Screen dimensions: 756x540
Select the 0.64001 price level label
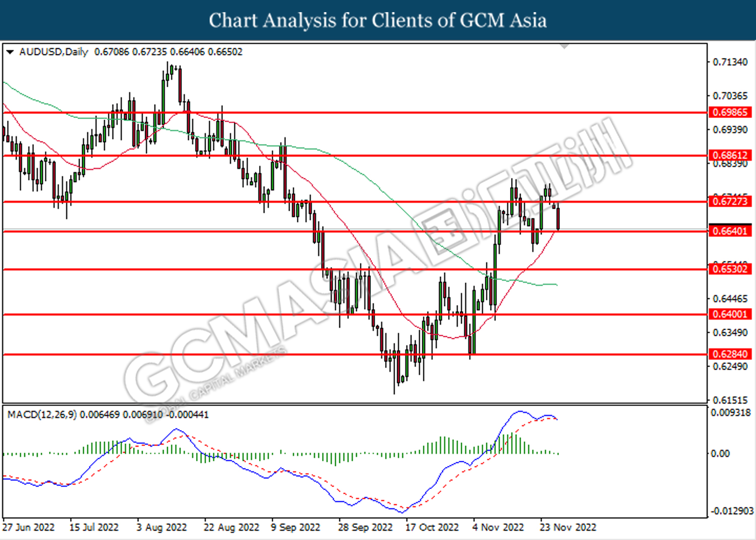[730, 315]
